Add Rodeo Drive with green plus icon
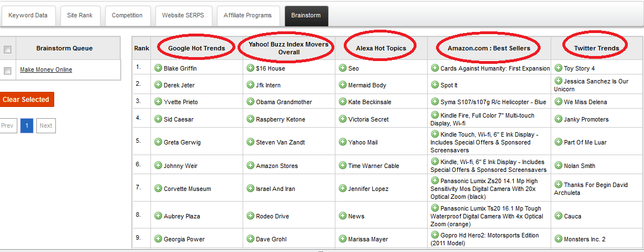Screen dimensions: 644x252 [250, 216]
